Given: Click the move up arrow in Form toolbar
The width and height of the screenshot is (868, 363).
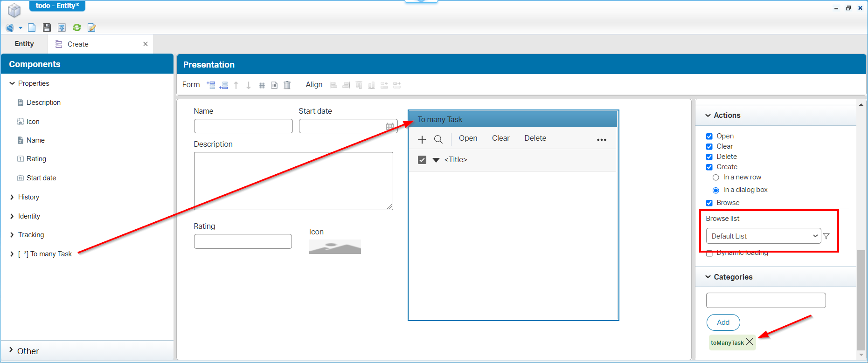Looking at the screenshot, I should tap(236, 85).
